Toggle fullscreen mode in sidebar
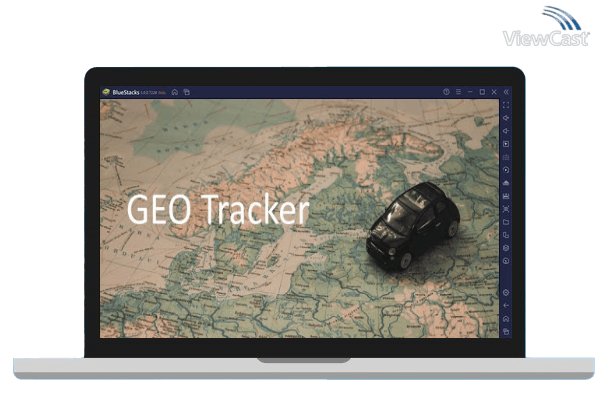This screenshot has height=414, width=602. pos(506,105)
